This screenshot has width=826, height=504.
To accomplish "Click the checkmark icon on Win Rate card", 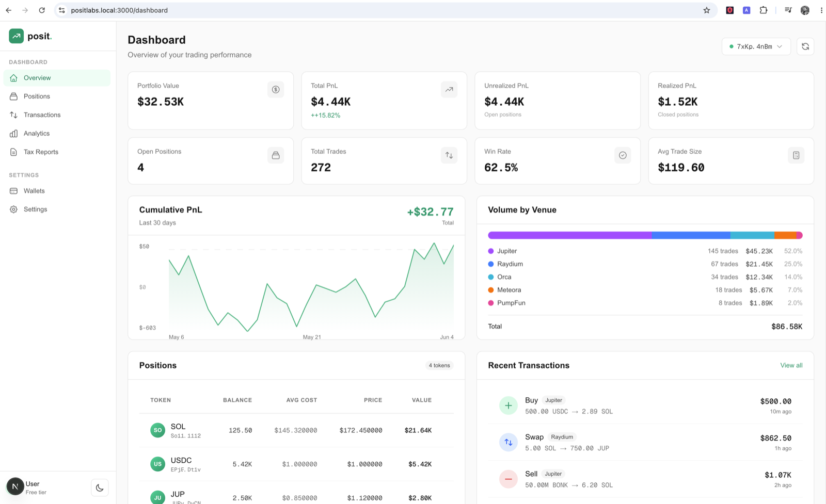I will pos(623,155).
